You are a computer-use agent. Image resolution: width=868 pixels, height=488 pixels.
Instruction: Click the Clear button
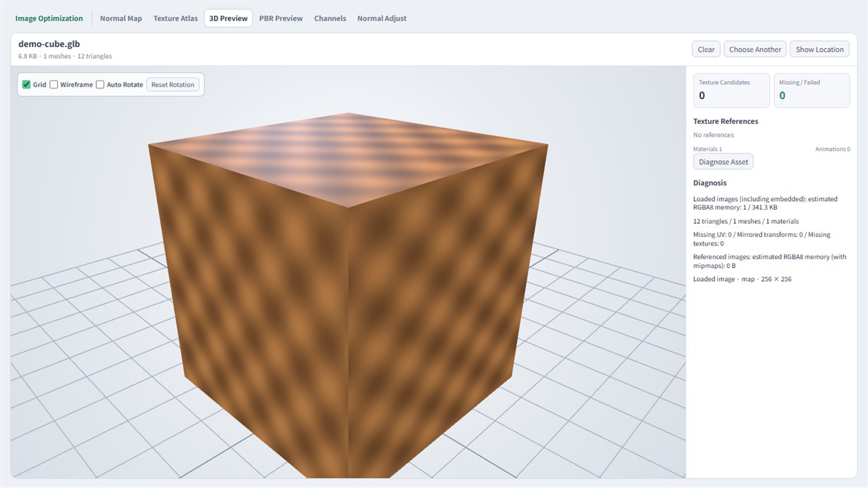tap(706, 50)
